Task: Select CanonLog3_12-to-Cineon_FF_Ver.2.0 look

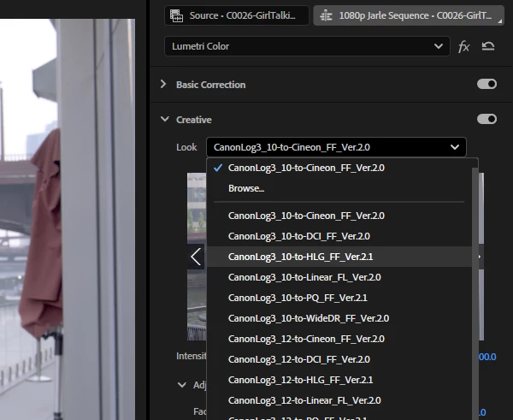Action: (339, 339)
